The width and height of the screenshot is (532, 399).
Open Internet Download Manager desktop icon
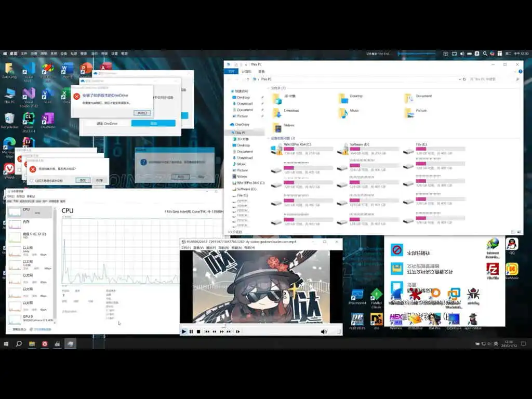(493, 248)
